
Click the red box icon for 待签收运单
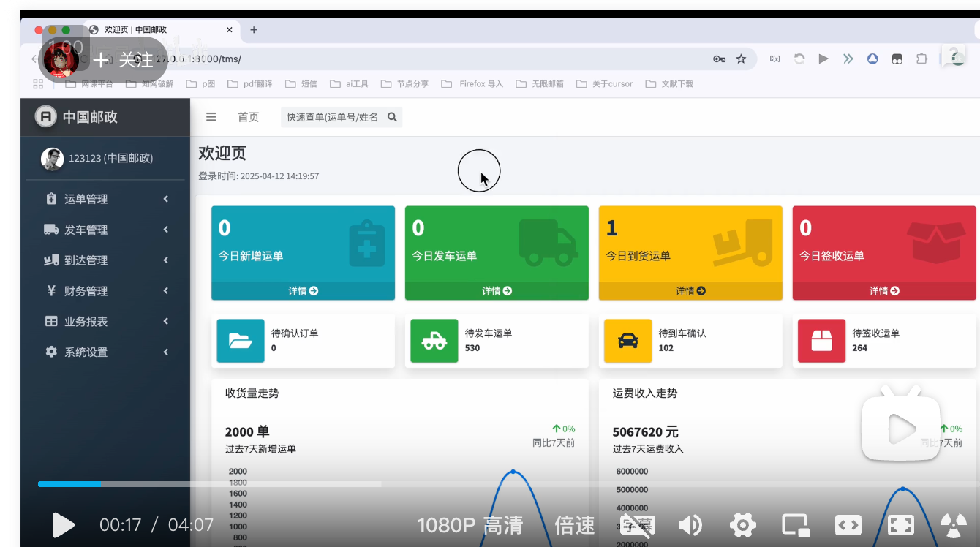point(822,341)
